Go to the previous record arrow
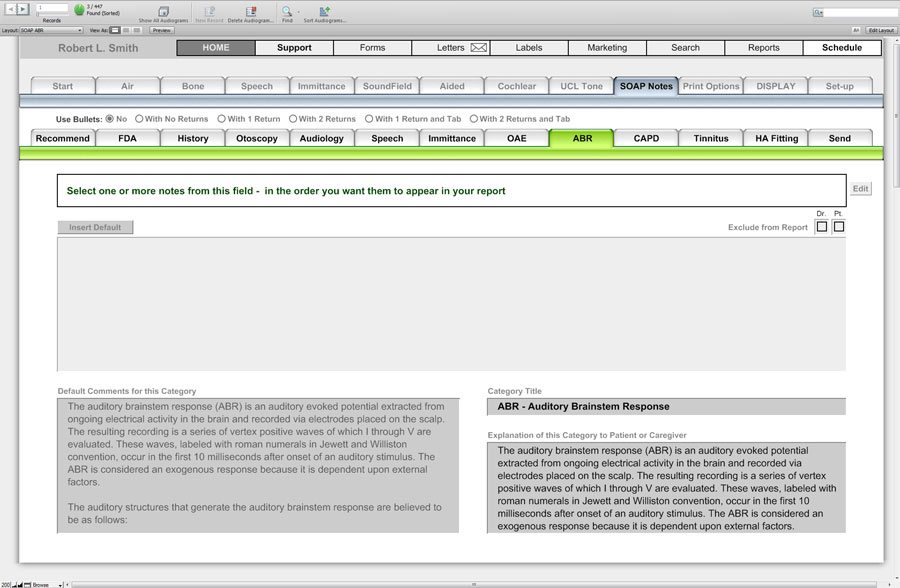 [10, 9]
